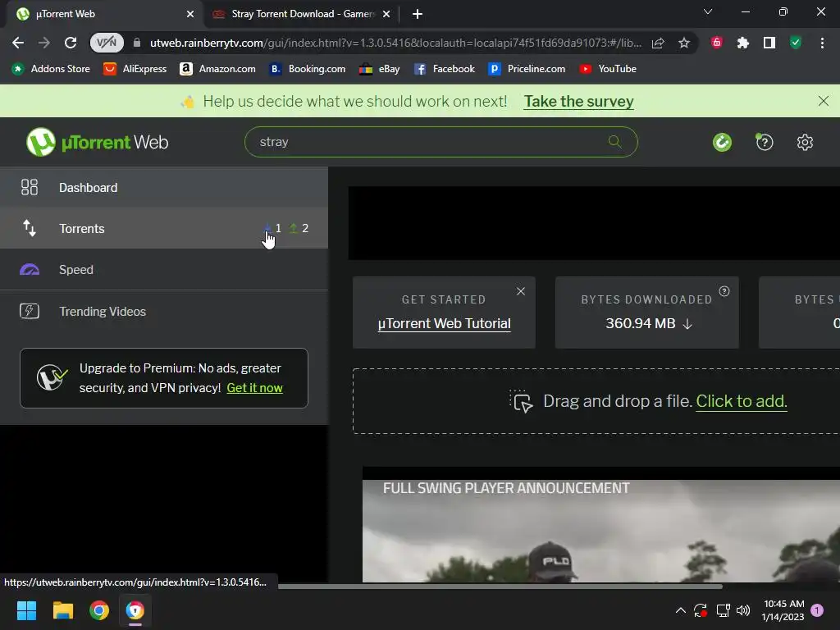
Task: Click the 360.94 MB downloaded value
Action: (640, 323)
